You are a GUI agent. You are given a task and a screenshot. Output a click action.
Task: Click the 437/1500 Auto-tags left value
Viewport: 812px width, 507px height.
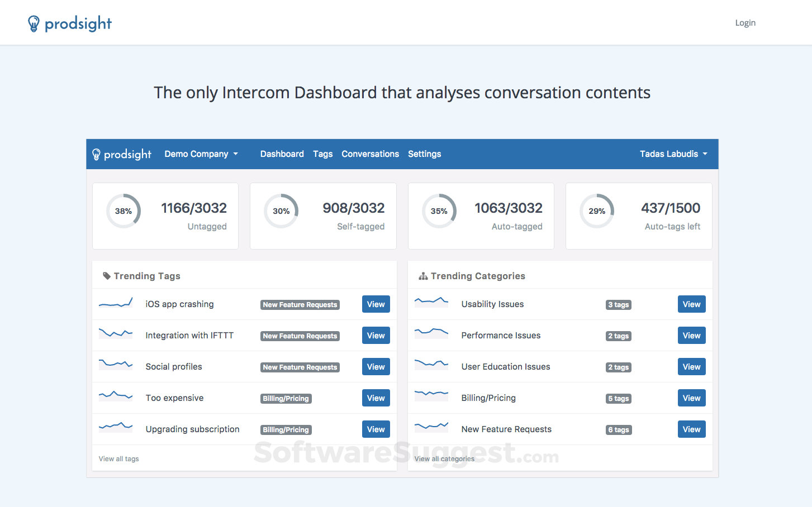671,208
